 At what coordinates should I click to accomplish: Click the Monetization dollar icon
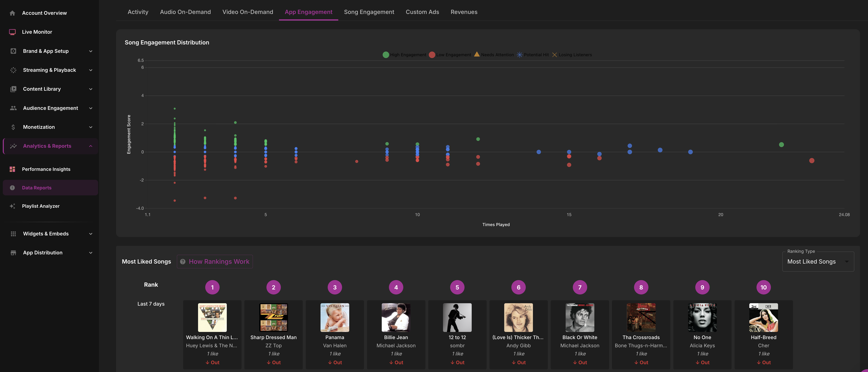[13, 127]
